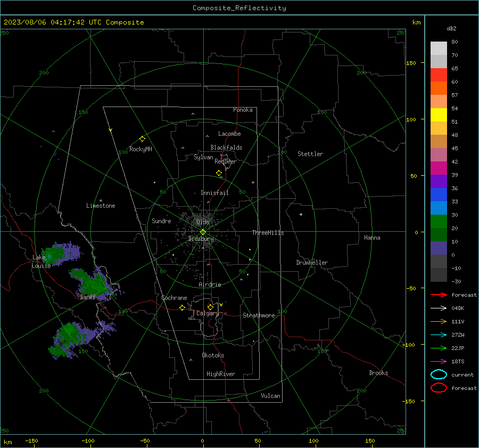Click the ThreeHills city label
Image resolution: width=479 pixels, height=448 pixels.
click(x=268, y=233)
